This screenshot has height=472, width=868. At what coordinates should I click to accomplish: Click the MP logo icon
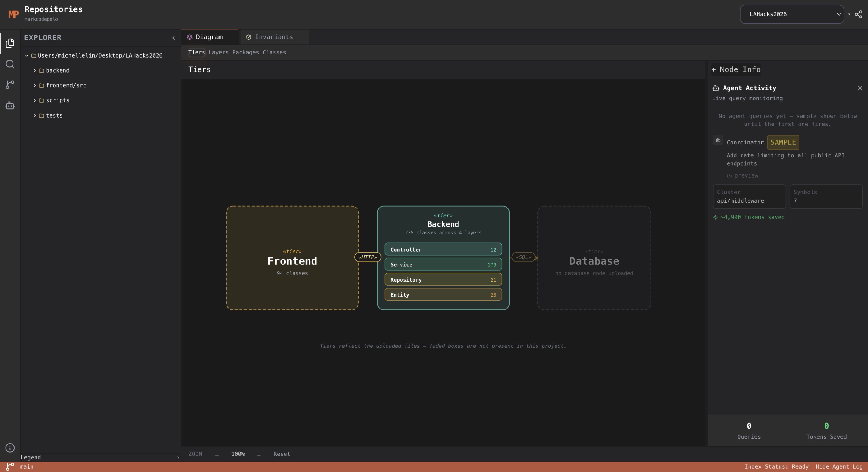(13, 14)
